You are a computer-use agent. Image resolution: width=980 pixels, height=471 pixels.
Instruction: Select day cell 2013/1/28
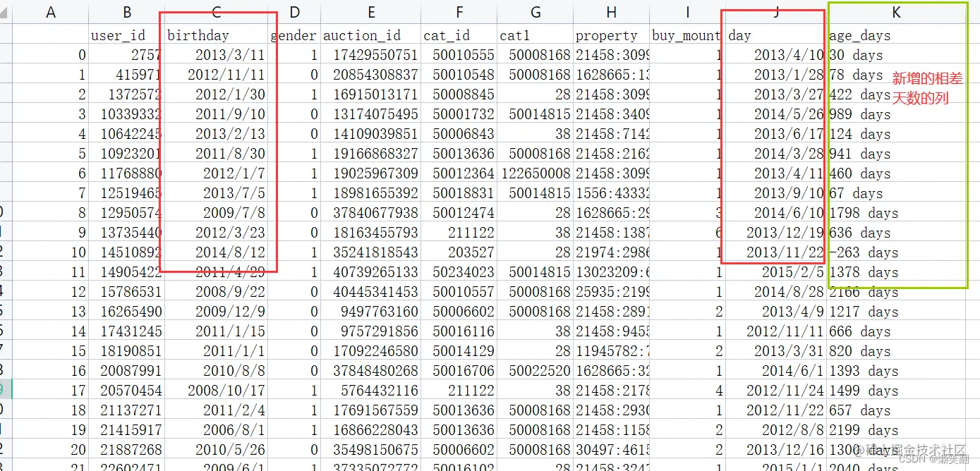(776, 75)
